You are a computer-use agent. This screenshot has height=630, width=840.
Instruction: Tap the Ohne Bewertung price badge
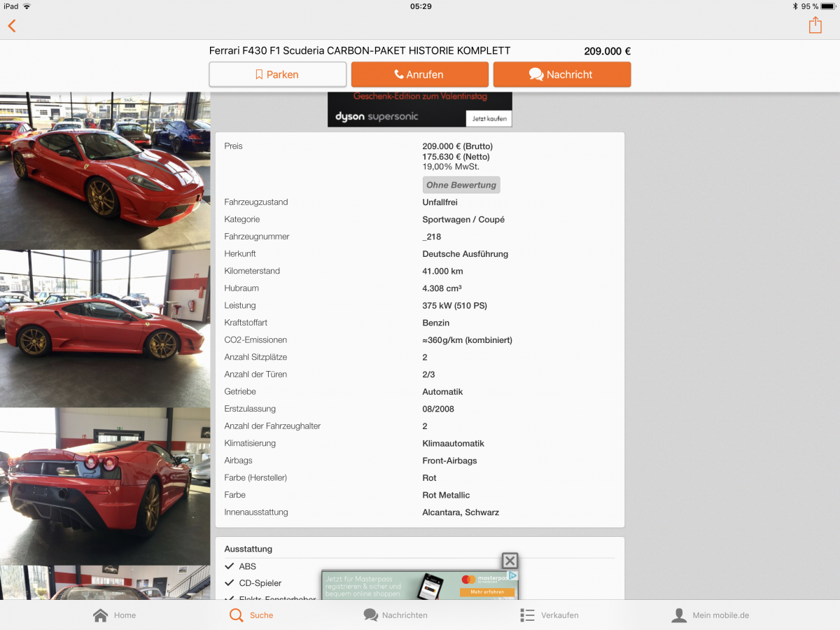click(461, 185)
